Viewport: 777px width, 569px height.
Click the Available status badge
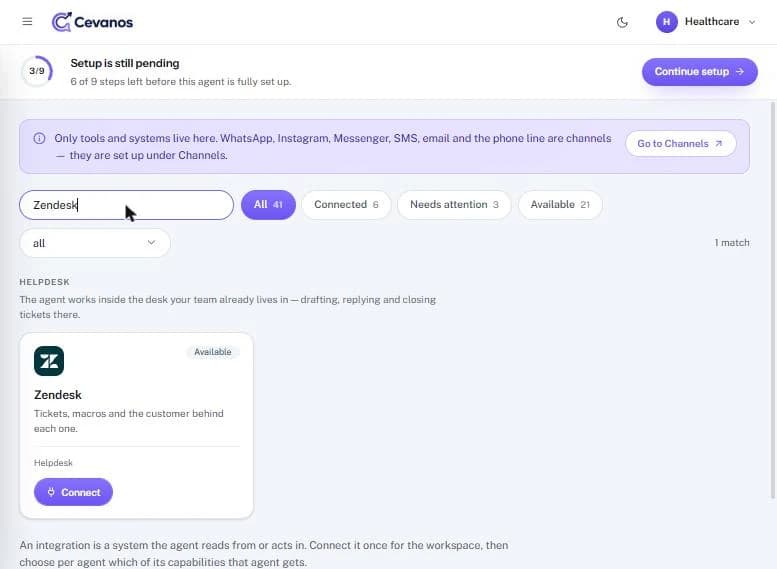pos(213,352)
